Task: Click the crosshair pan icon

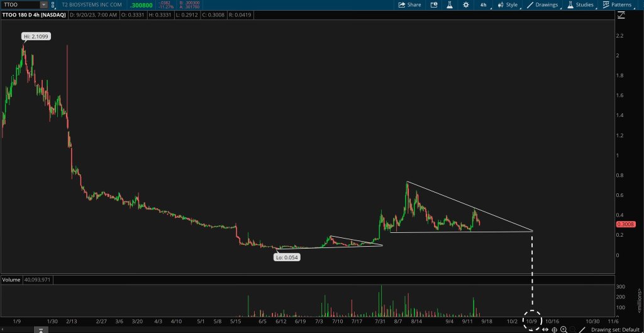Action: pyautogui.click(x=555, y=329)
